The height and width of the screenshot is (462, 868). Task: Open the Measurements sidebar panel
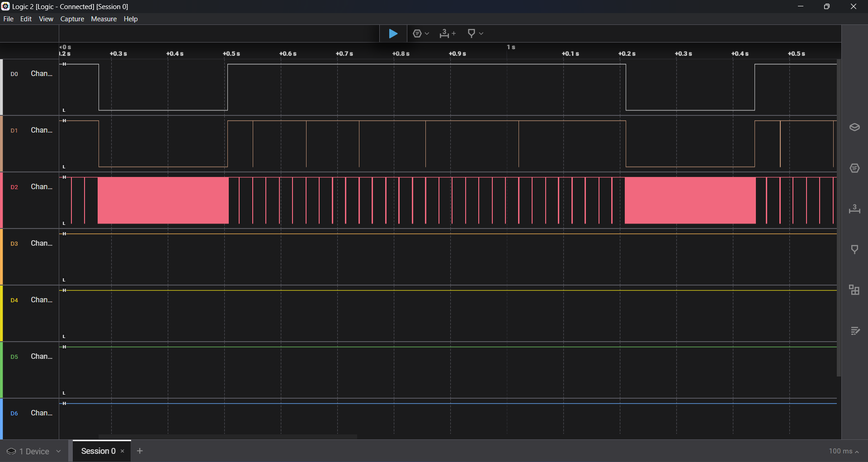[x=854, y=209]
